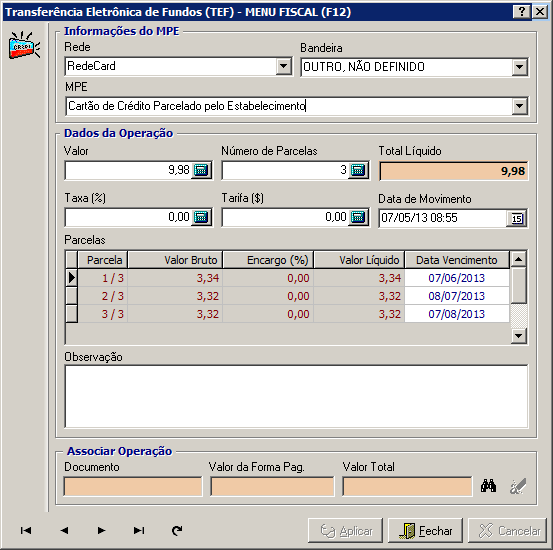Go to first record navigation arrow
This screenshot has height=550, width=553.
[26, 530]
